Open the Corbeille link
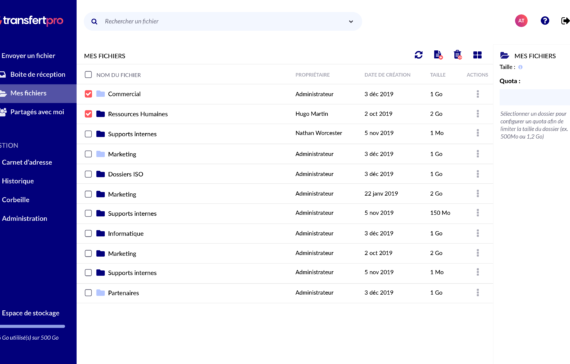 [x=15, y=200]
